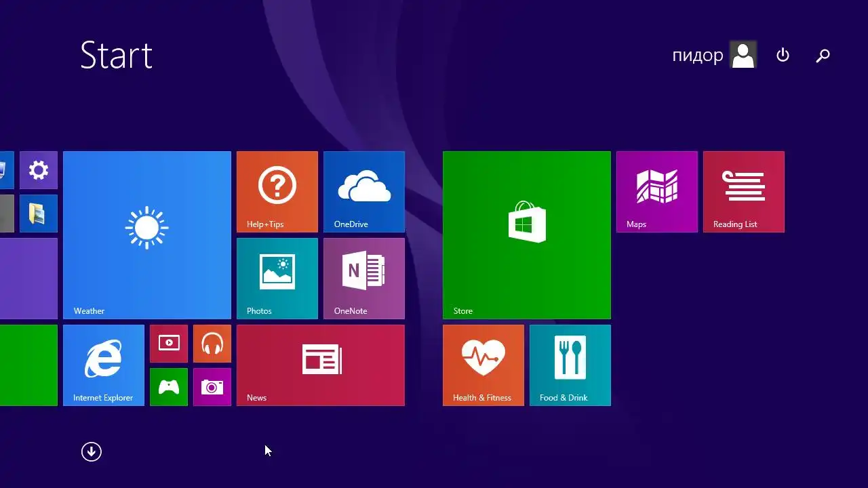The image size is (868, 488).
Task: Open the small Xbox Games controller tile
Action: pos(169,387)
